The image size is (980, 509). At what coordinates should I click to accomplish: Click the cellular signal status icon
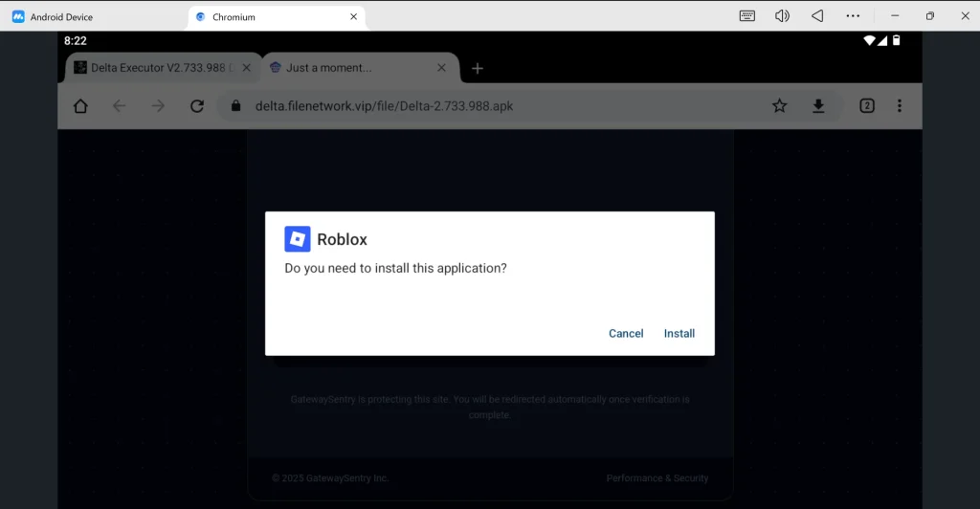[x=882, y=40]
